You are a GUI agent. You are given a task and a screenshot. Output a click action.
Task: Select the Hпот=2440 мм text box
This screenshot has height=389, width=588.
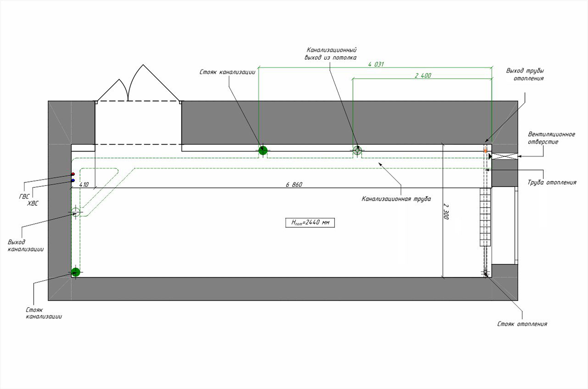click(x=310, y=223)
